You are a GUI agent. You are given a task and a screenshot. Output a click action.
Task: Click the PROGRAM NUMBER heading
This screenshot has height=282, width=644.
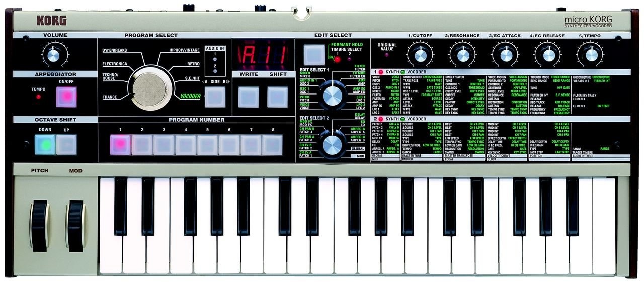pyautogui.click(x=196, y=120)
